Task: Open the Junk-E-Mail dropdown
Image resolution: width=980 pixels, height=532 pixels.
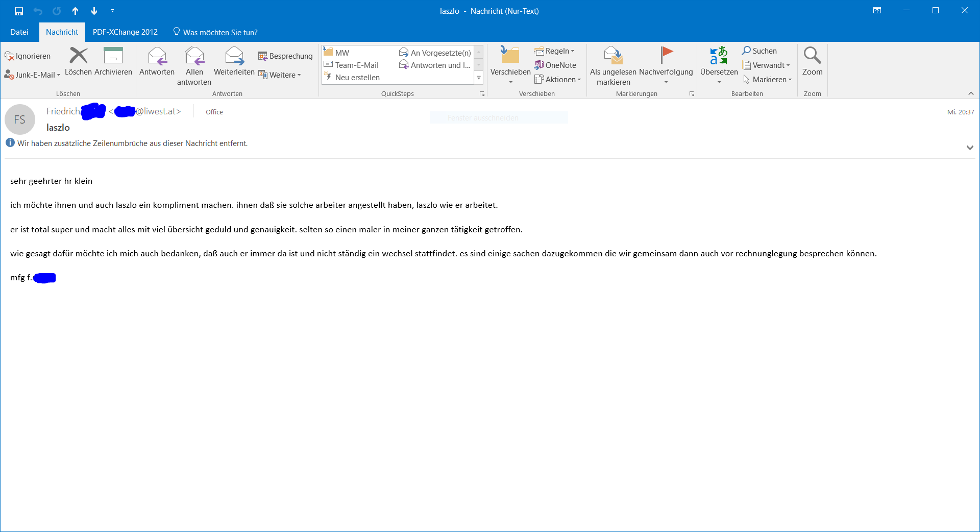Action: 32,75
